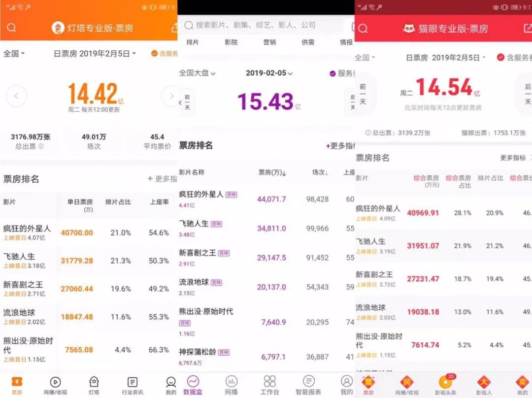Focus the 搜索影片、剧集、综艺 search field
532x398 pixels.
point(264,25)
